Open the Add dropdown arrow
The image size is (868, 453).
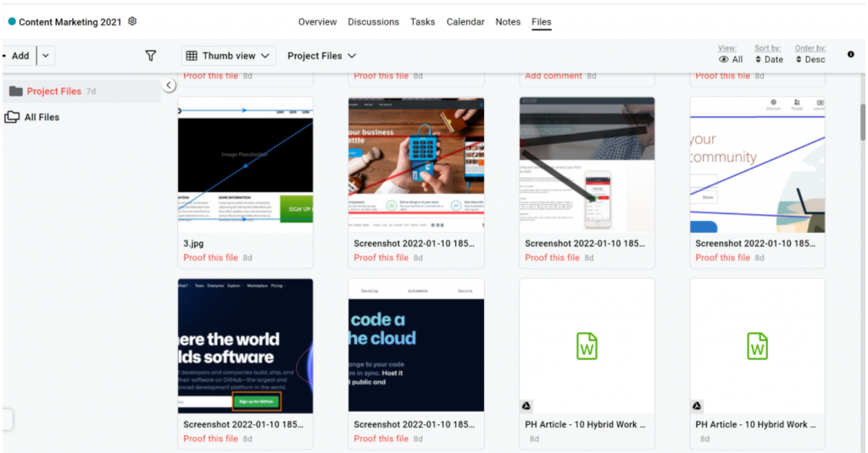(x=46, y=55)
